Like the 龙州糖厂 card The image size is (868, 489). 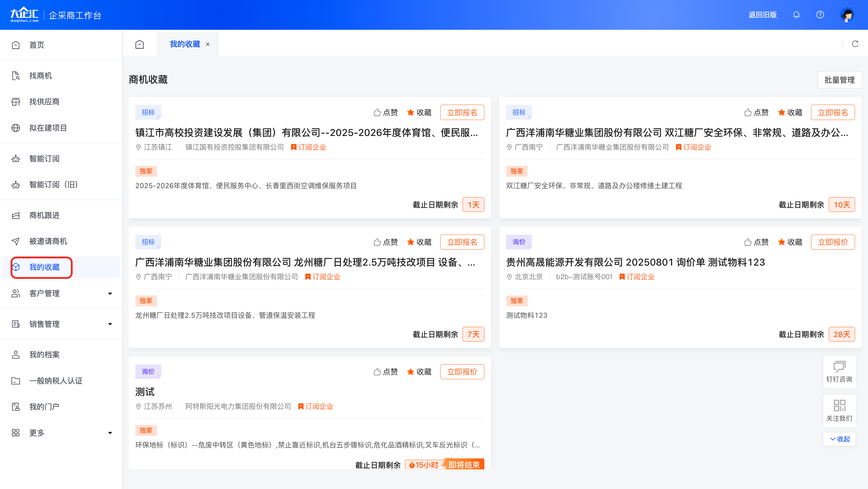point(386,242)
